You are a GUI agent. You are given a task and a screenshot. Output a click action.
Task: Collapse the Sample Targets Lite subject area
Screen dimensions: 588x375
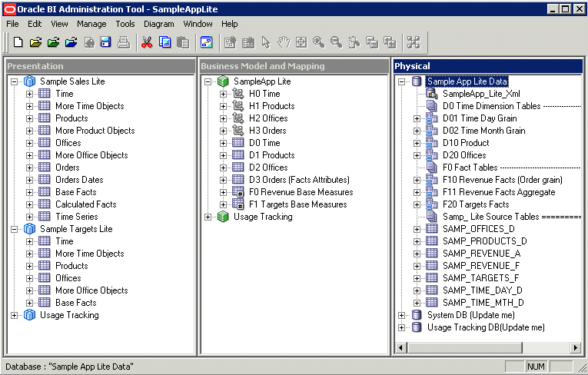pyautogui.click(x=15, y=229)
